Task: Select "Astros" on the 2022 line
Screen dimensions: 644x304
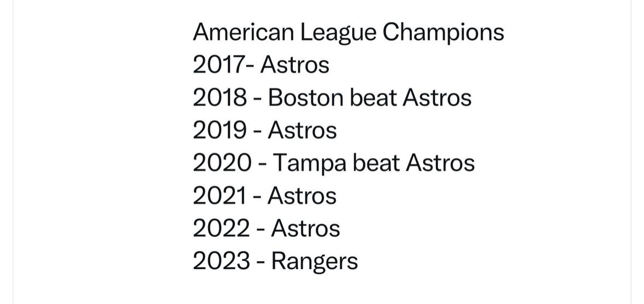Action: click(x=305, y=229)
